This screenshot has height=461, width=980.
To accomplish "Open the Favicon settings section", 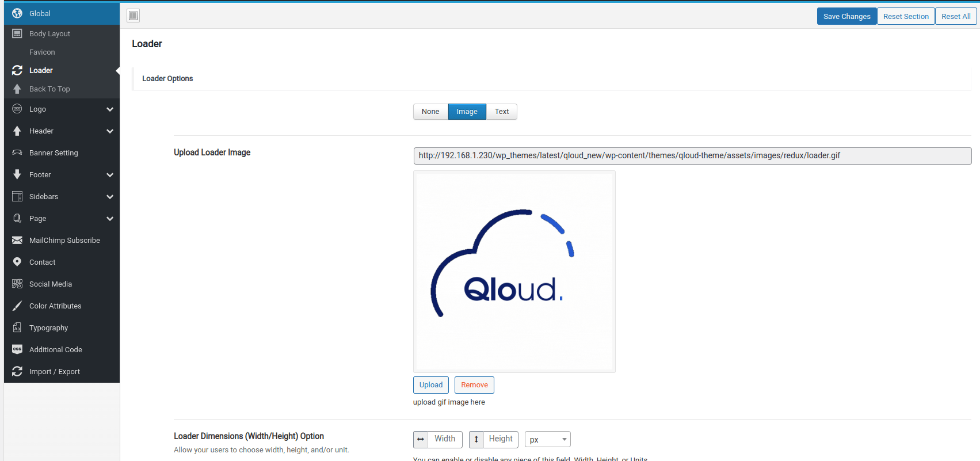I will click(62, 52).
